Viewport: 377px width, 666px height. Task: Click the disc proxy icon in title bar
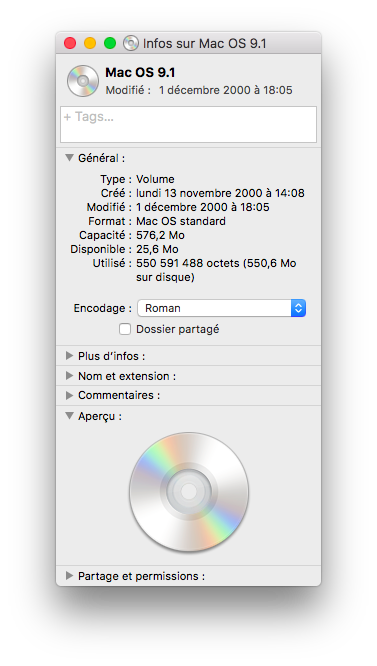[131, 43]
